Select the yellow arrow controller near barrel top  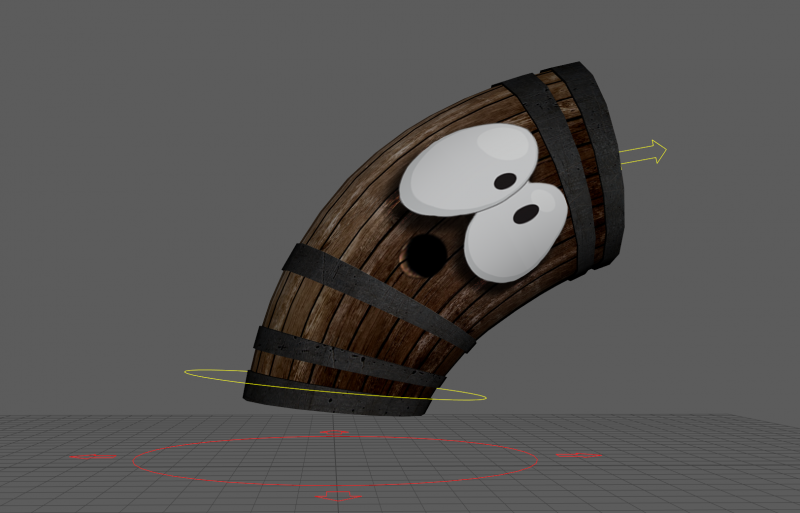point(643,153)
